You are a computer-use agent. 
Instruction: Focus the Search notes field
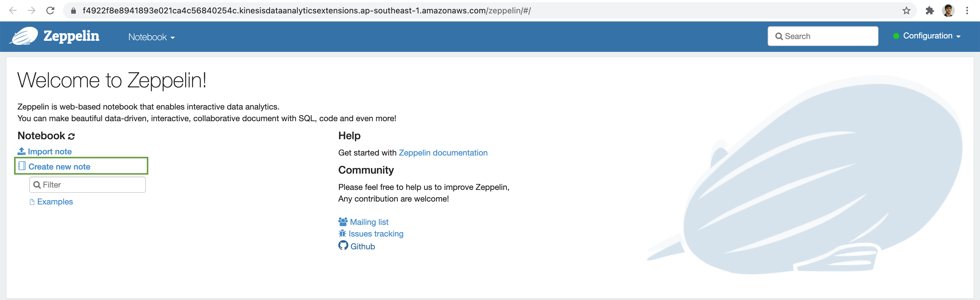click(x=822, y=36)
